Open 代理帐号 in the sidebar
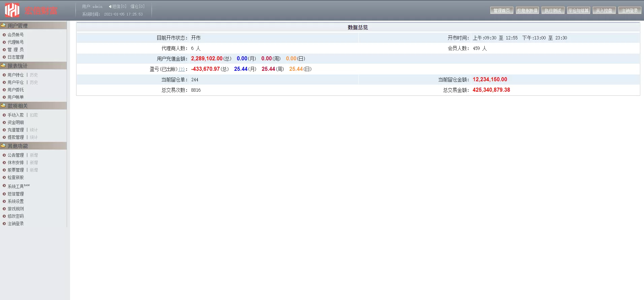The width and height of the screenshot is (644, 300). pyautogui.click(x=16, y=42)
